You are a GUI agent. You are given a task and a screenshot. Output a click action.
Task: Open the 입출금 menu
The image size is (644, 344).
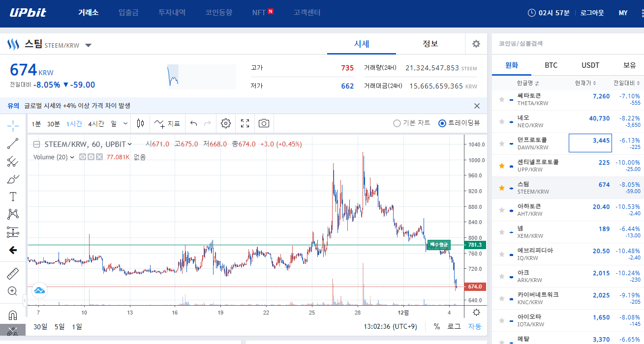click(x=128, y=13)
